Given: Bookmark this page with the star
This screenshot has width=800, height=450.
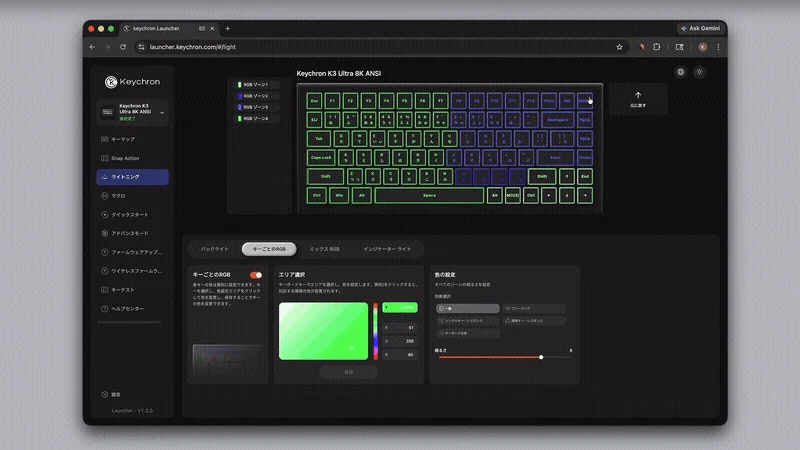Looking at the screenshot, I should [x=619, y=47].
